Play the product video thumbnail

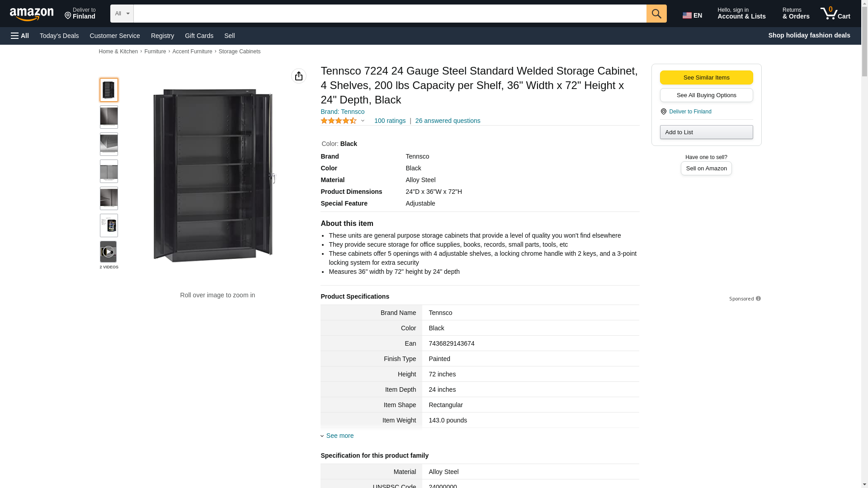pyautogui.click(x=108, y=252)
